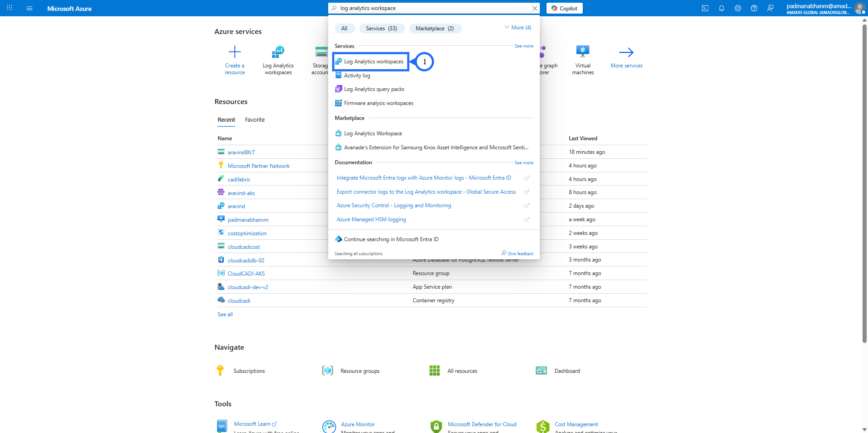Expand the More (4) filter dropdown
Viewport: 868px width, 433px height.
518,28
